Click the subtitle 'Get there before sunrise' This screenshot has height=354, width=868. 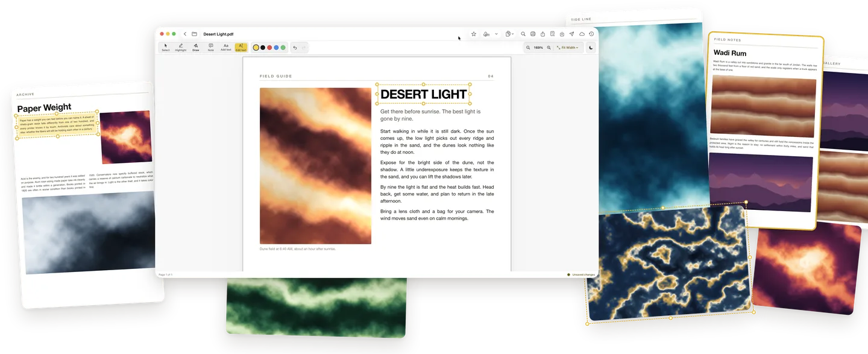pos(430,115)
